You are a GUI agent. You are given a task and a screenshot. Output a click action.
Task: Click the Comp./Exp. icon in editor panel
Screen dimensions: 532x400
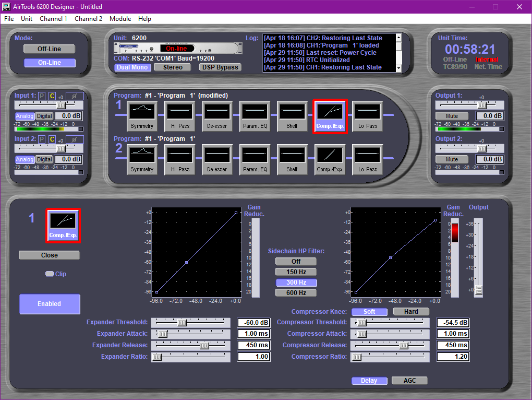pyautogui.click(x=63, y=226)
